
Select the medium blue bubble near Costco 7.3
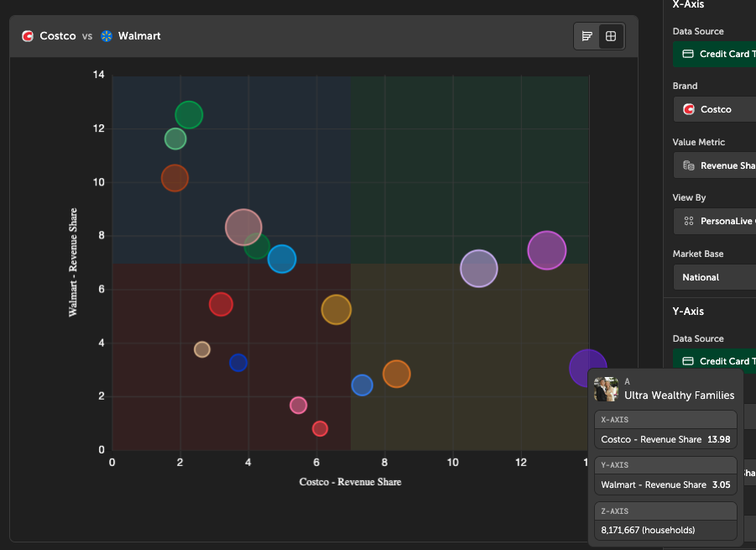click(x=362, y=385)
